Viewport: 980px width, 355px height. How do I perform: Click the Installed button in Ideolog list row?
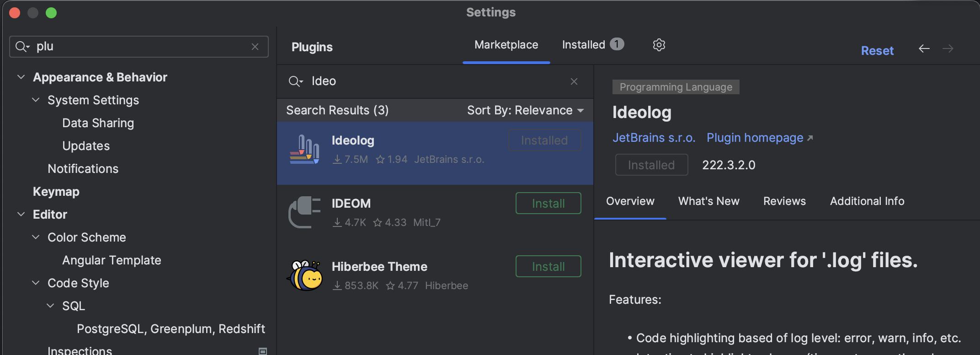click(544, 140)
